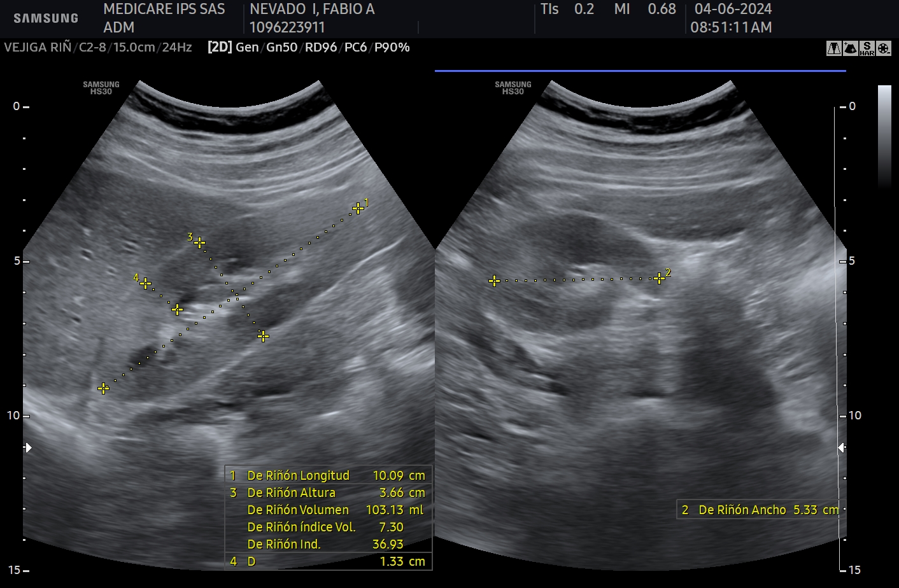The image size is (899, 588).
Task: Select caliper marker 4 of the D measurement
Action: [x=145, y=283]
